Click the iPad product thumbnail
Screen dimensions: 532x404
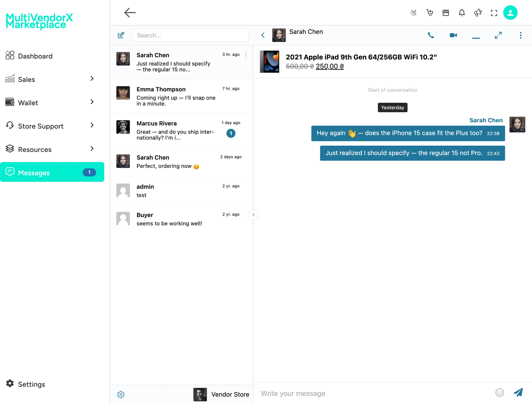[x=269, y=61]
